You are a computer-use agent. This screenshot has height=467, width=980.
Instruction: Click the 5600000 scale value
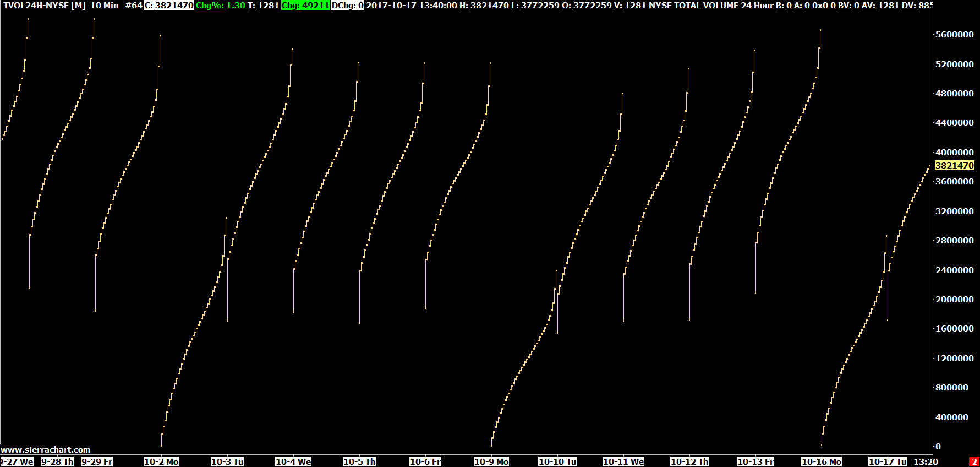click(955, 34)
